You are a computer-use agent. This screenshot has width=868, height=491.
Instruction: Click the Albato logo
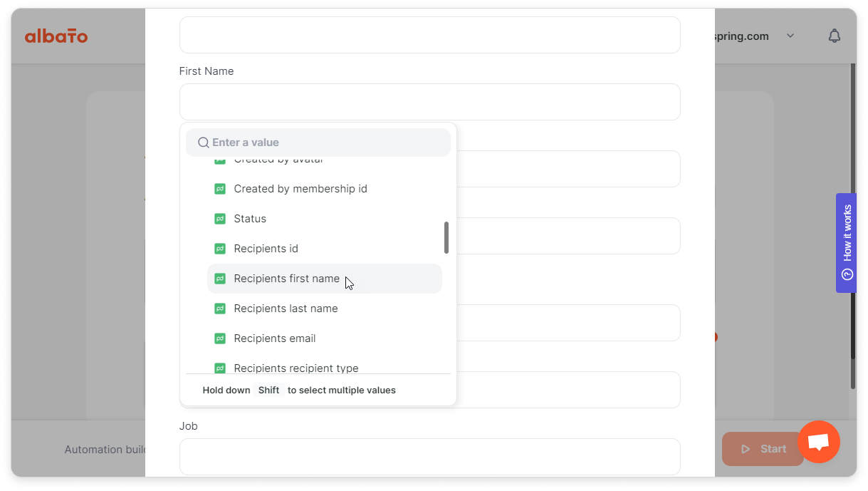click(56, 36)
